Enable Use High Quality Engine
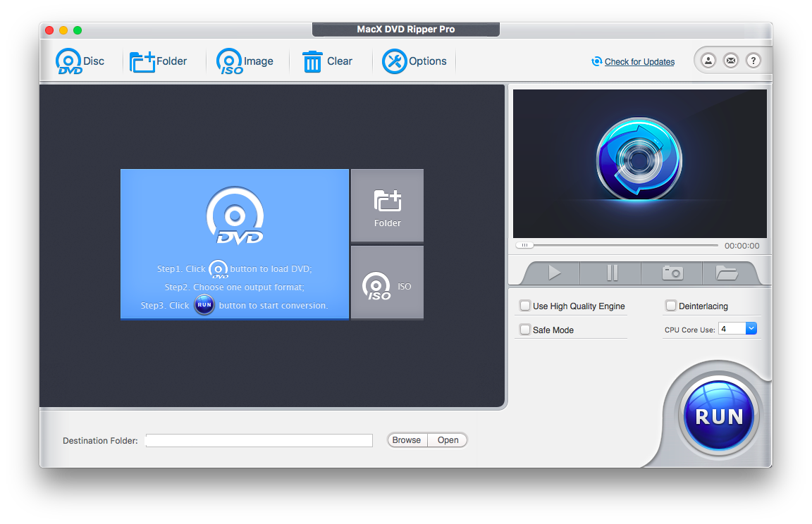Image resolution: width=812 pixels, height=524 pixels. pyautogui.click(x=525, y=306)
